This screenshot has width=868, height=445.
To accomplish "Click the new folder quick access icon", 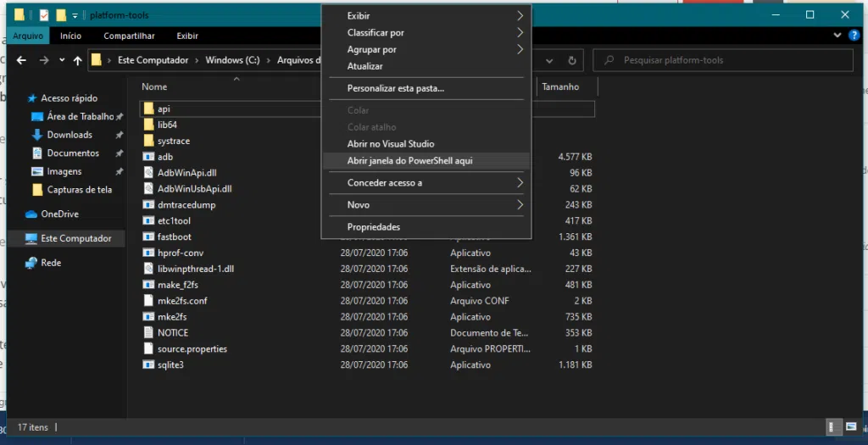I will [x=61, y=15].
